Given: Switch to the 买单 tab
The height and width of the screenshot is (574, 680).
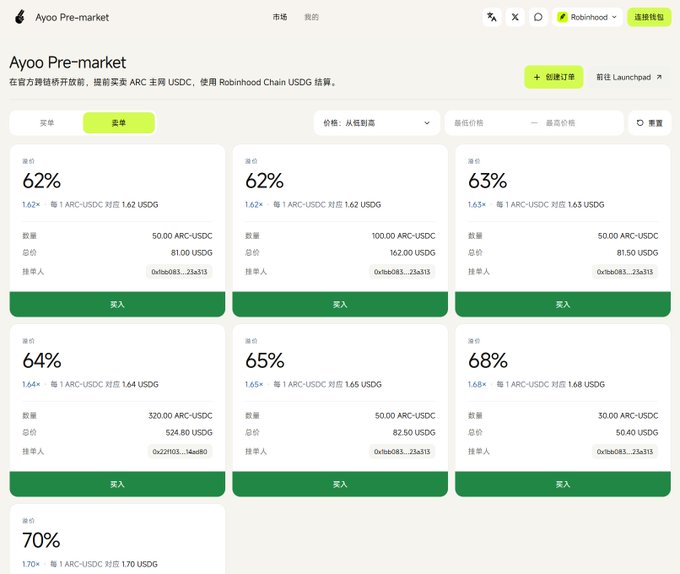Looking at the screenshot, I should [47, 123].
